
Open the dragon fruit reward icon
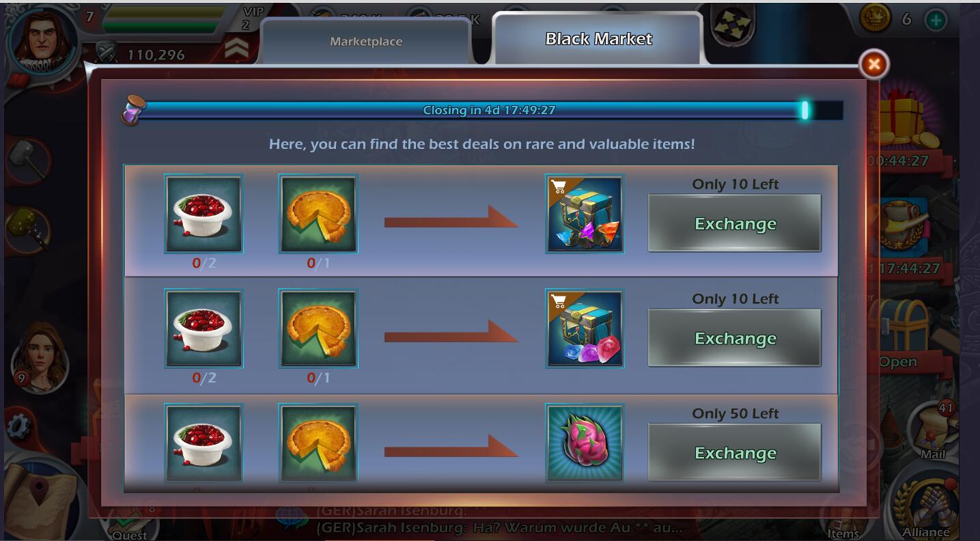[x=585, y=443]
